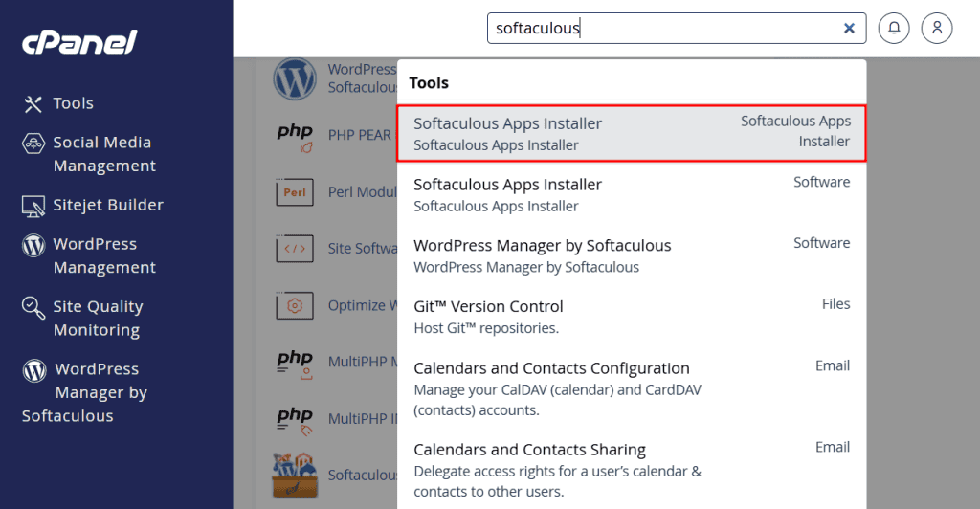Select Calendars and Contacts Sharing result
Viewport: 980px width, 509px height.
[x=632, y=469]
